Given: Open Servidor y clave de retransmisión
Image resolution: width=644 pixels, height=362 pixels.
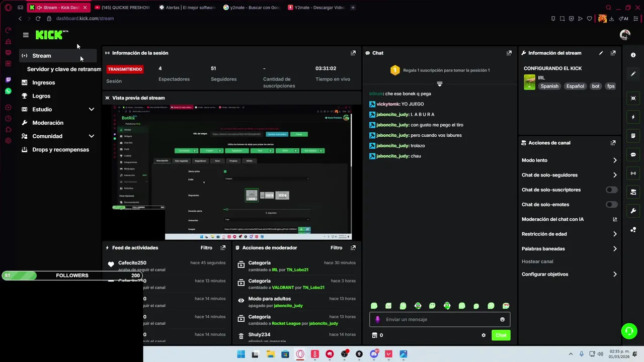Looking at the screenshot, I should click(64, 69).
